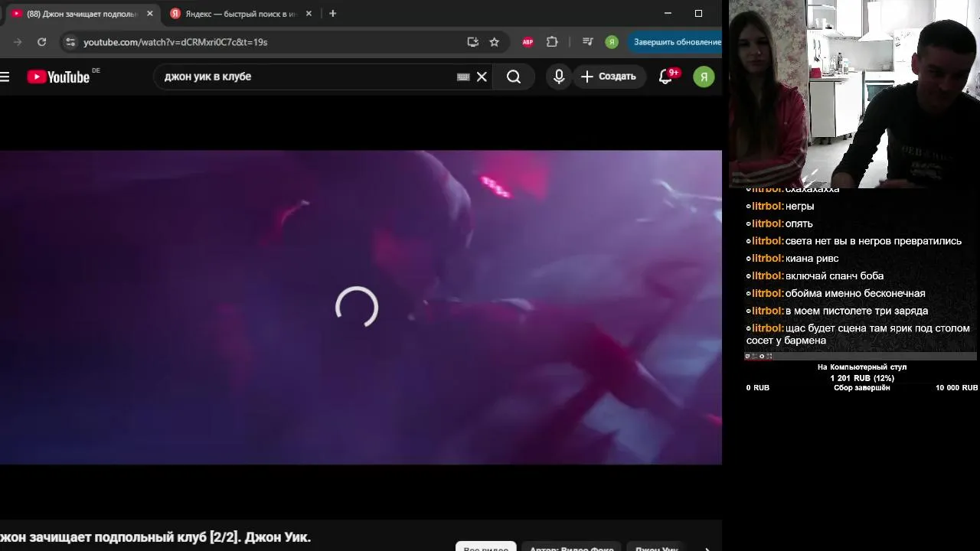Click donation amount '1 201 RUB (12%)'
This screenshot has width=980, height=551.
(862, 378)
